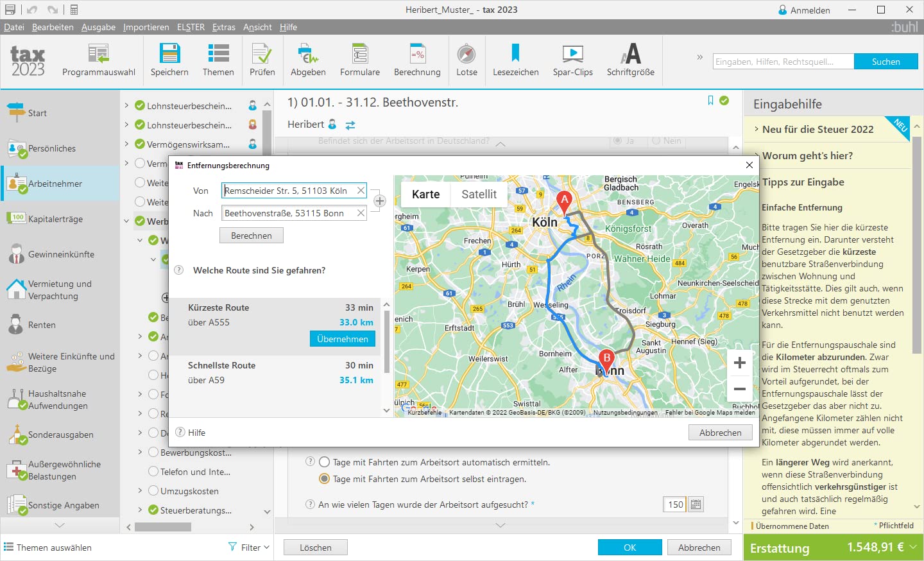Viewport: 924px width, 561px height.
Task: Toggle the Umzugskosten circle checkbox
Action: point(153,491)
